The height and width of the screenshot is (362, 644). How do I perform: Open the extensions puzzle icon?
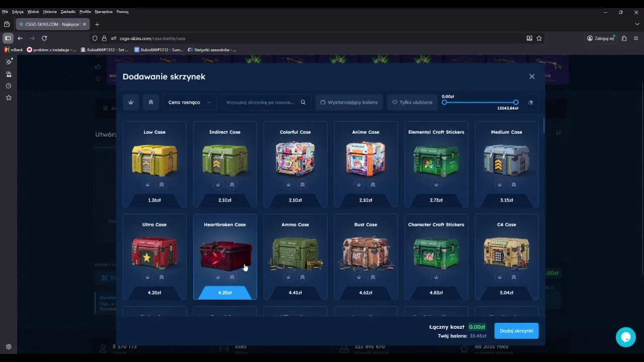[x=624, y=38]
